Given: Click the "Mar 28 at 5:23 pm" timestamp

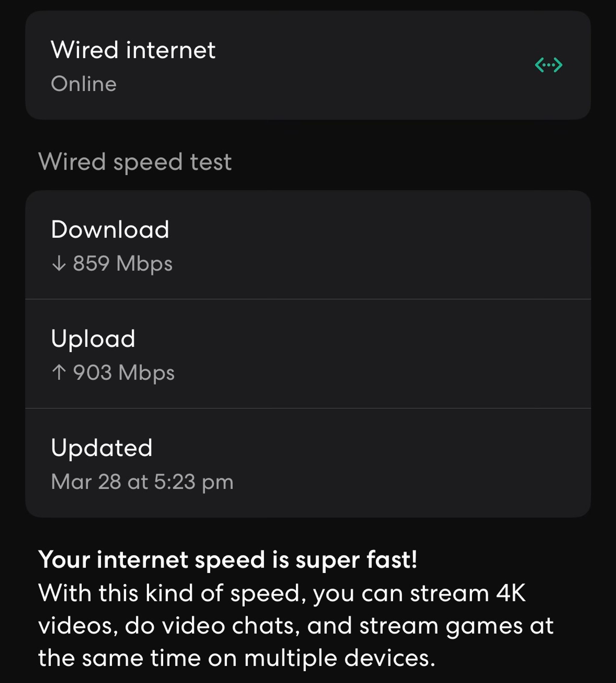Looking at the screenshot, I should [x=142, y=482].
